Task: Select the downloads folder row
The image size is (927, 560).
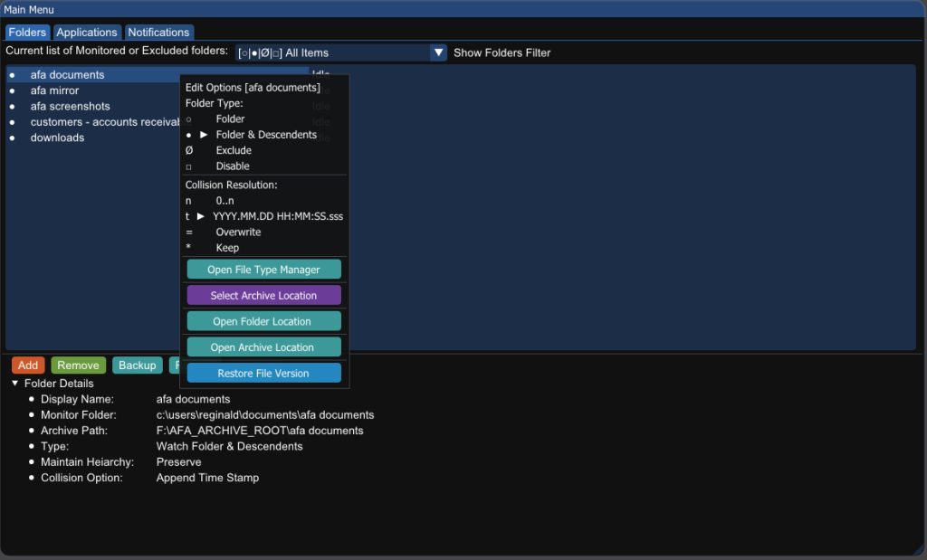Action: click(x=158, y=138)
